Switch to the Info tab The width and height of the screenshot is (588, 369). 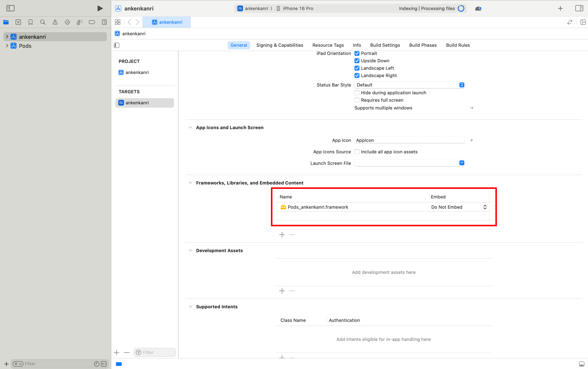357,45
